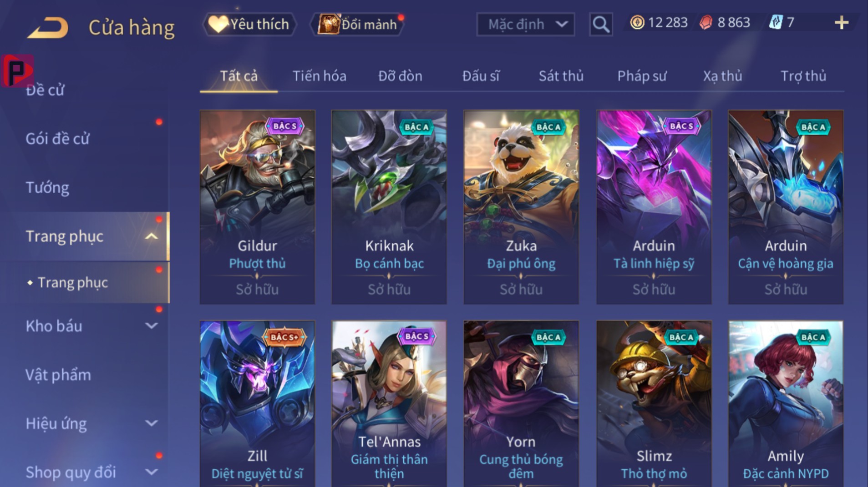The height and width of the screenshot is (487, 868).
Task: Click the blue ticket currency icon
Action: click(775, 22)
